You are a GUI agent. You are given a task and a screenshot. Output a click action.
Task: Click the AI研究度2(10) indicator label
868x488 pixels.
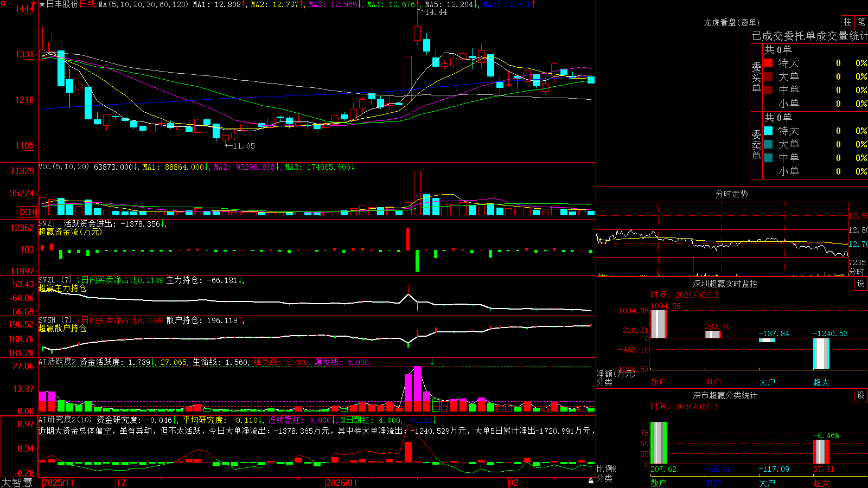[66, 420]
